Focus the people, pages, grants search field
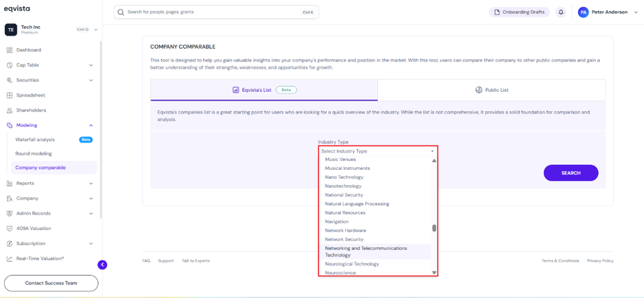The height and width of the screenshot is (298, 644). pos(216,12)
